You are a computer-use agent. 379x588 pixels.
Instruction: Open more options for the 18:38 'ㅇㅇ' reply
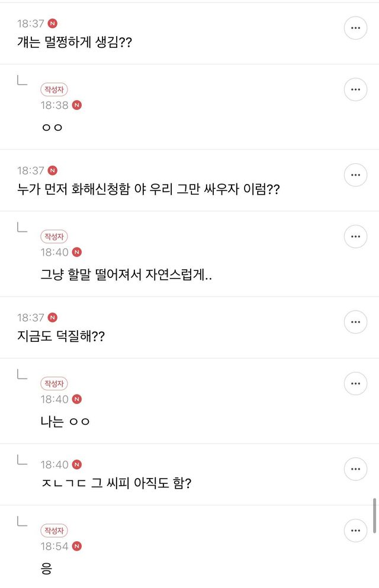355,89
